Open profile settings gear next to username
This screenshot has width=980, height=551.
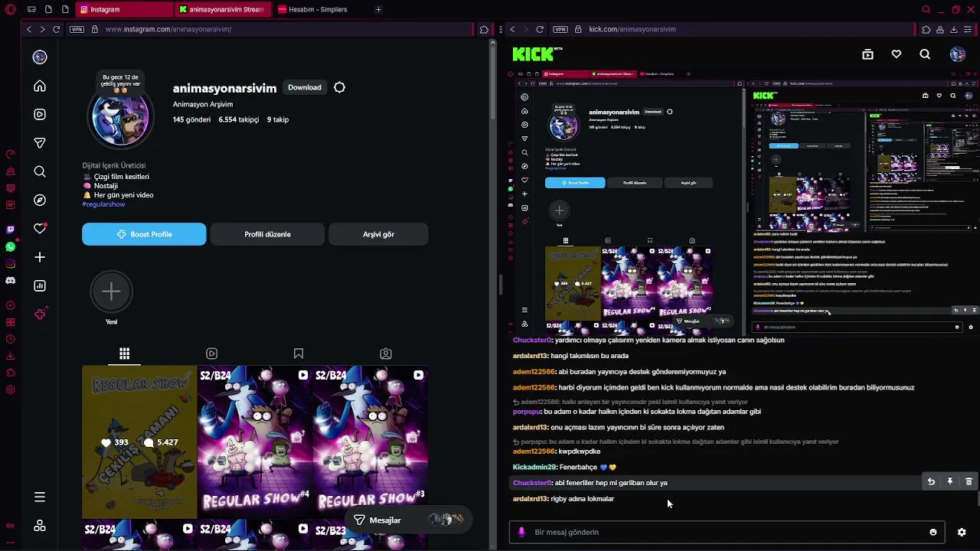pos(339,87)
